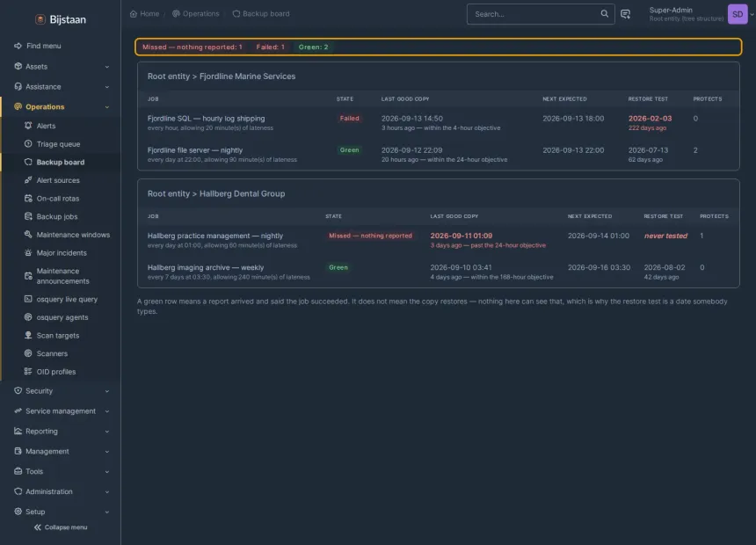756x545 pixels.
Task: Click the Find menu arrow icon
Action: tap(18, 46)
